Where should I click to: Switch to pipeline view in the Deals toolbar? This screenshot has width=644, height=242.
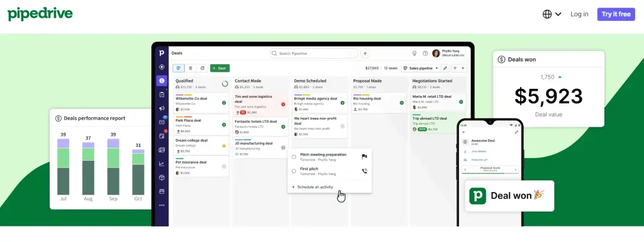pyautogui.click(x=179, y=68)
